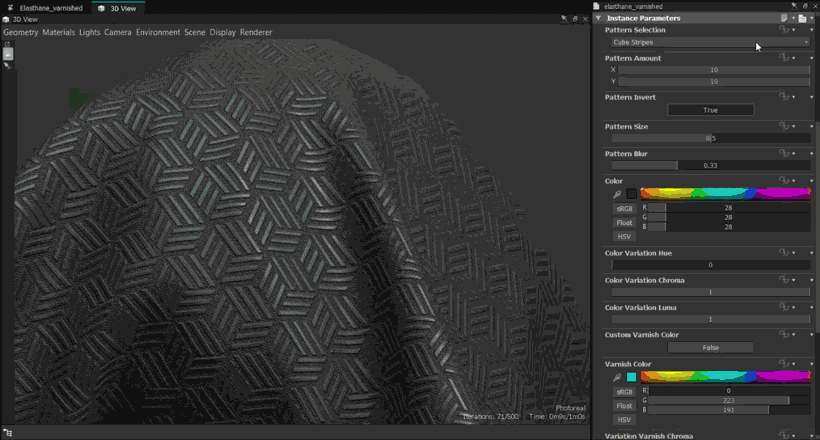The image size is (820, 440).
Task: Click the Pattern Amount X value field
Action: pyautogui.click(x=714, y=70)
